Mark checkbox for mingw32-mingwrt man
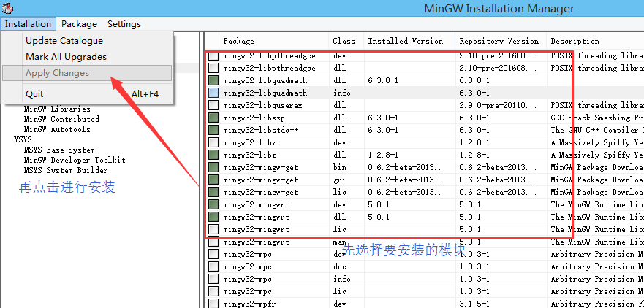Viewport: 644px width, 308px height. click(x=213, y=242)
